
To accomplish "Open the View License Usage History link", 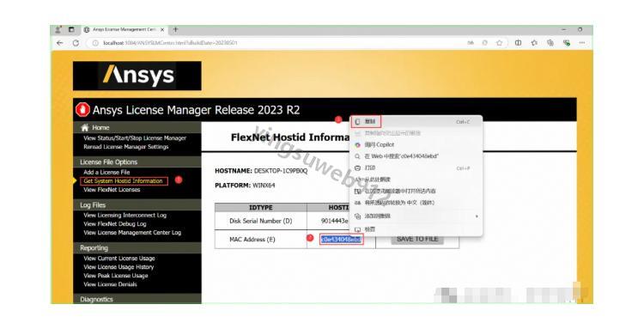I will (118, 267).
